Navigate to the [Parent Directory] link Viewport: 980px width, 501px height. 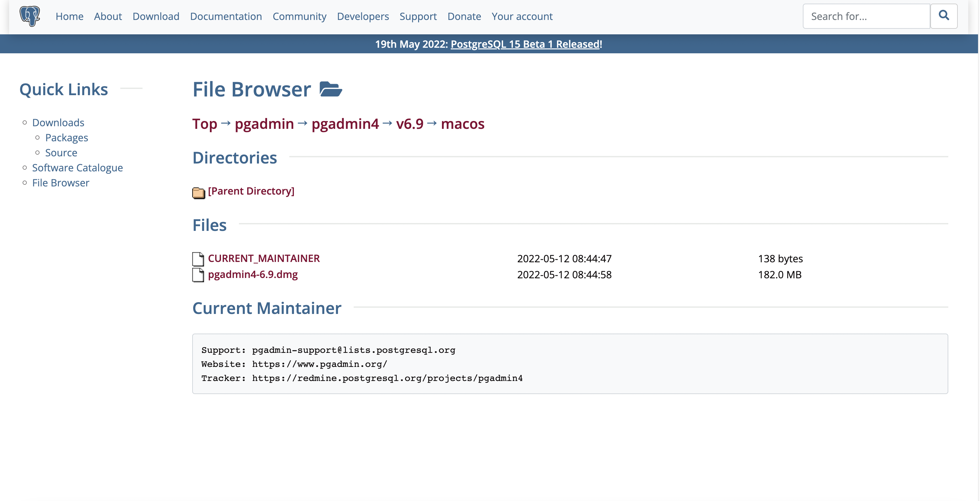[251, 191]
